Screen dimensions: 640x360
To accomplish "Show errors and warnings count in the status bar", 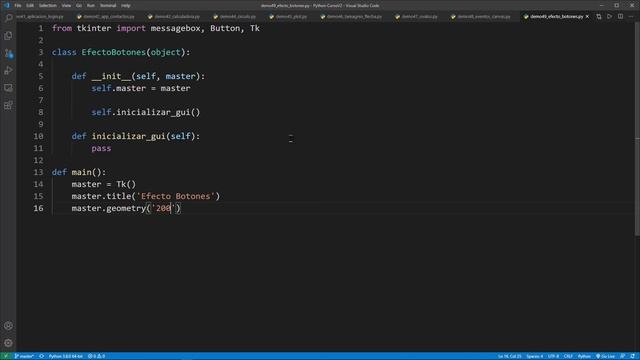I will tap(97, 356).
